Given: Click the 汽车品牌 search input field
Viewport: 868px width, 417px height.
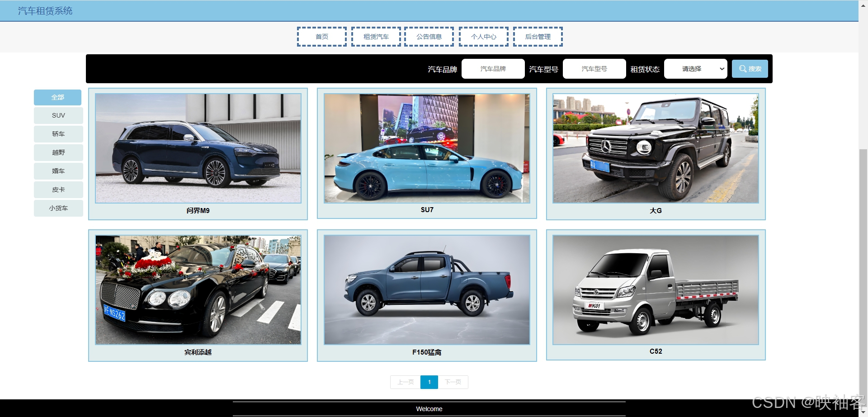Looking at the screenshot, I should point(493,69).
